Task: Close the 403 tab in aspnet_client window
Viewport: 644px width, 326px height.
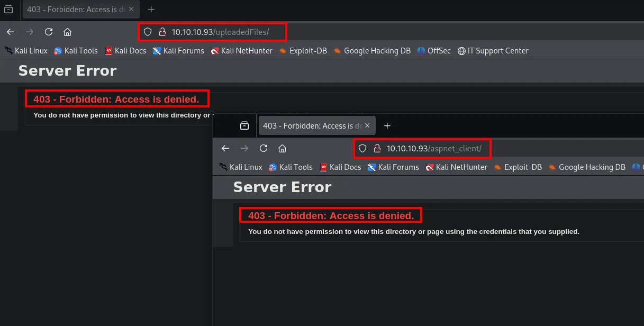Action: click(368, 126)
